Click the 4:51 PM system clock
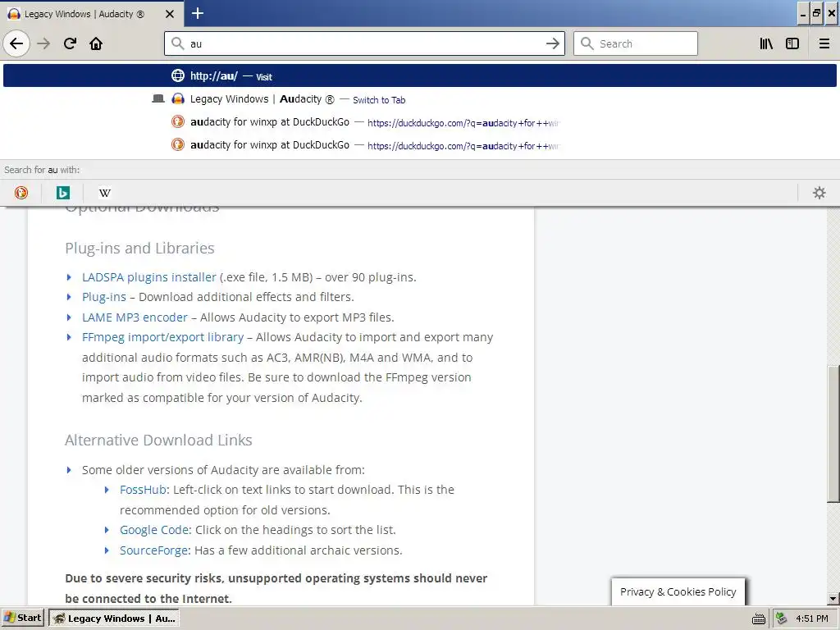Viewport: 840px width, 630px height. [x=811, y=619]
